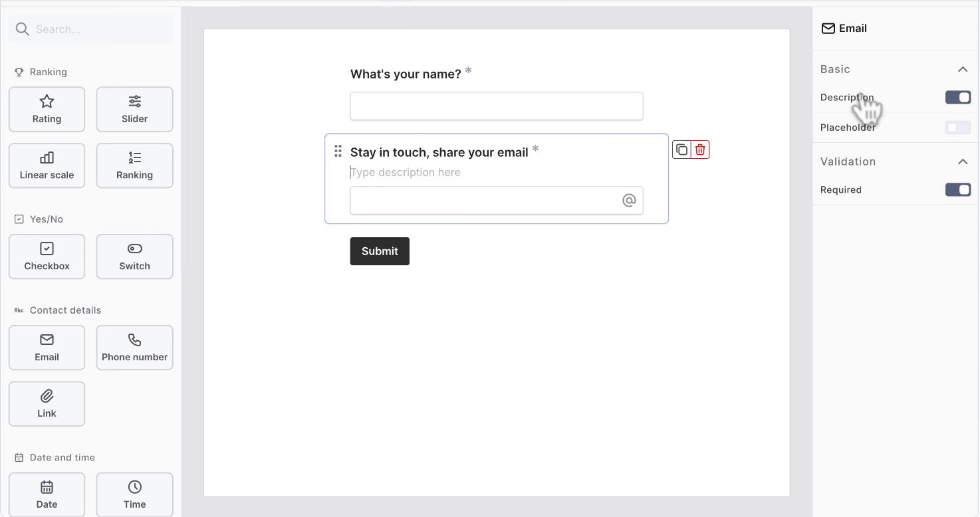Turn off the Required validation
Screen dimensions: 980x517
click(957, 189)
